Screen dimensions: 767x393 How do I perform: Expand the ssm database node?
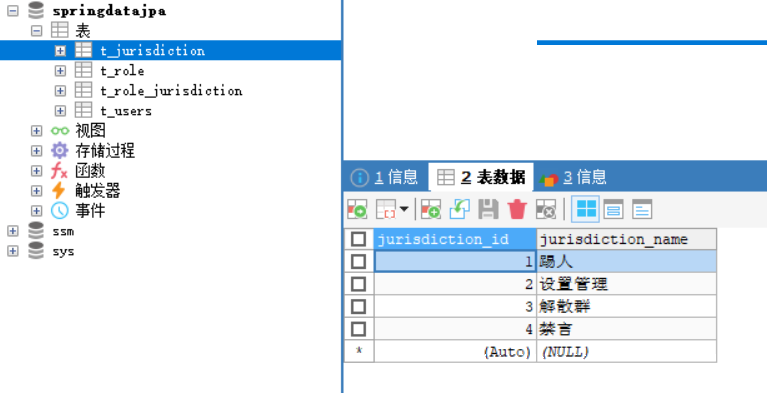tap(13, 231)
